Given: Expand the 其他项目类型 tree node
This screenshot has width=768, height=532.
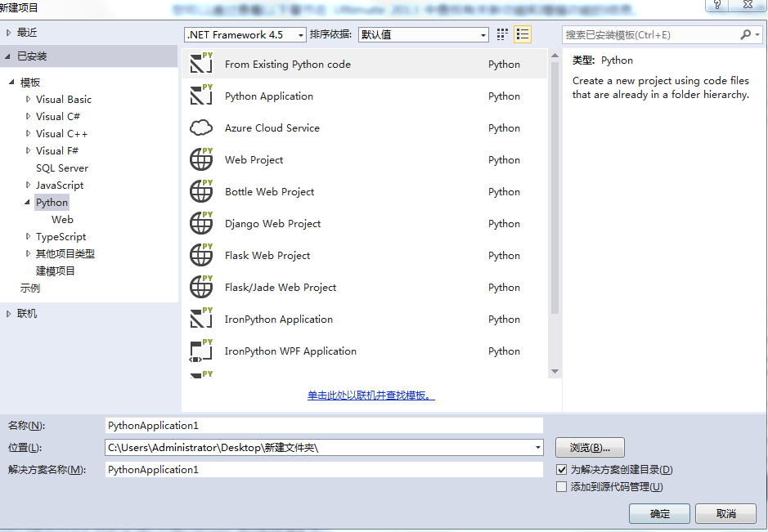Looking at the screenshot, I should (28, 253).
